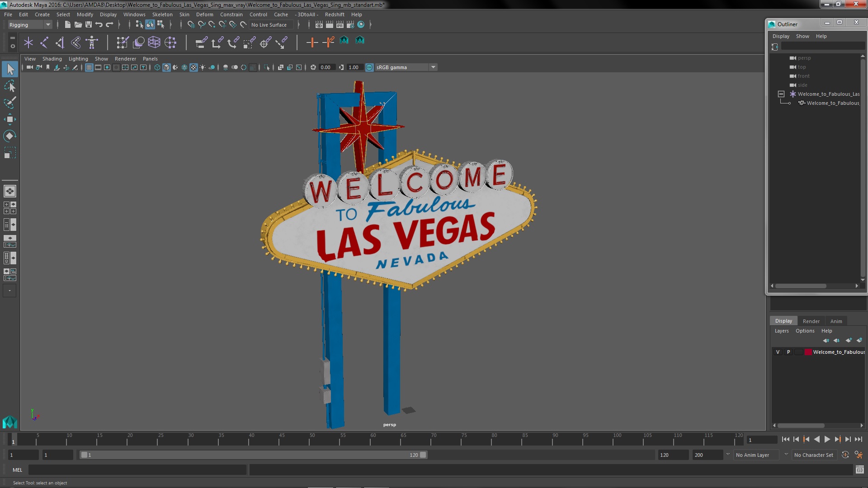Open Outliner Display menu
The image size is (868, 488).
click(x=781, y=36)
